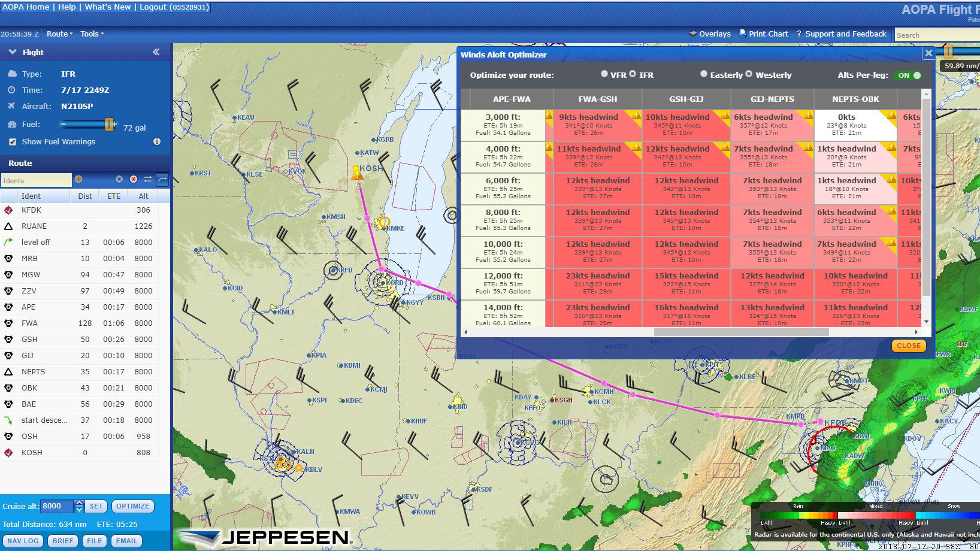Screen dimensions: 980x551
Task: Click the auto-route arrow icon
Action: (x=162, y=179)
